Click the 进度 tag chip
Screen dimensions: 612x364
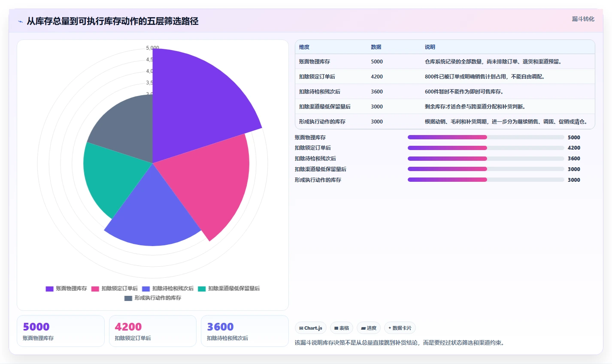369,328
